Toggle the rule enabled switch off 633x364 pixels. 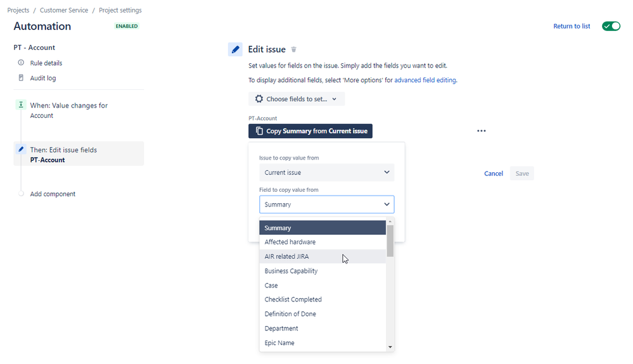click(x=611, y=26)
